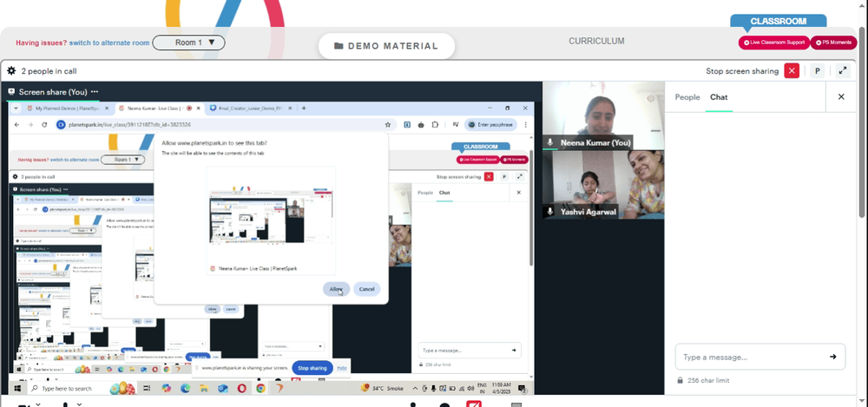Click 256 char limit text
This screenshot has width=868, height=407.
point(708,380)
